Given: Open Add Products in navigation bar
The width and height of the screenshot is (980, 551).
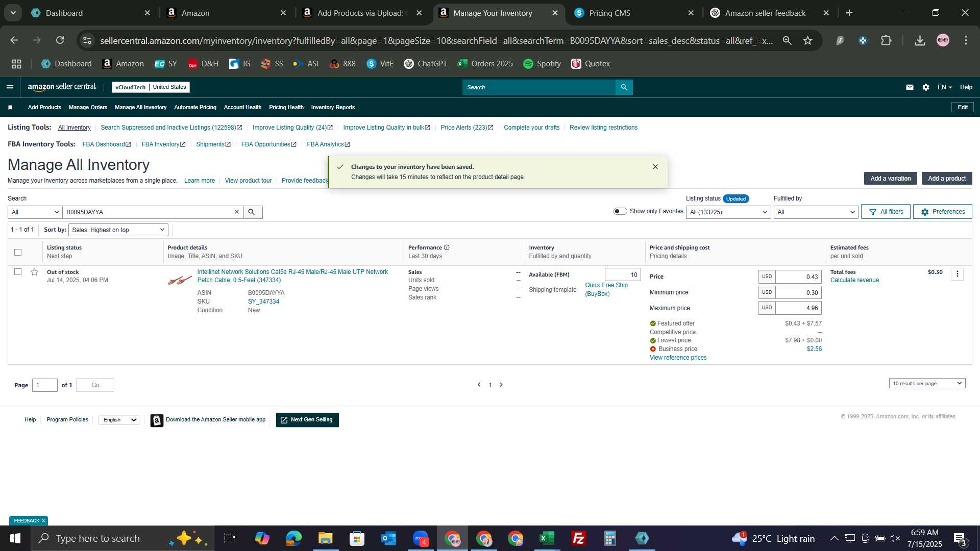Looking at the screenshot, I should [44, 107].
